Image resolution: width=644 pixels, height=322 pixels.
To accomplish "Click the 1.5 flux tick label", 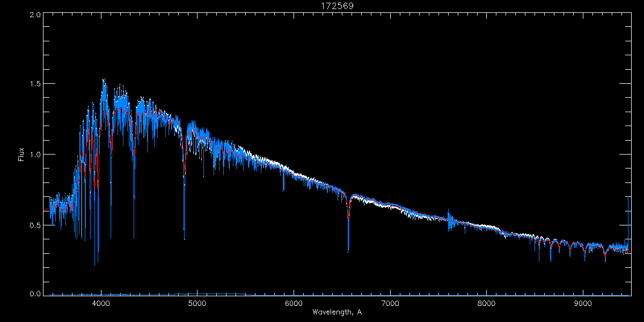I will (35, 84).
